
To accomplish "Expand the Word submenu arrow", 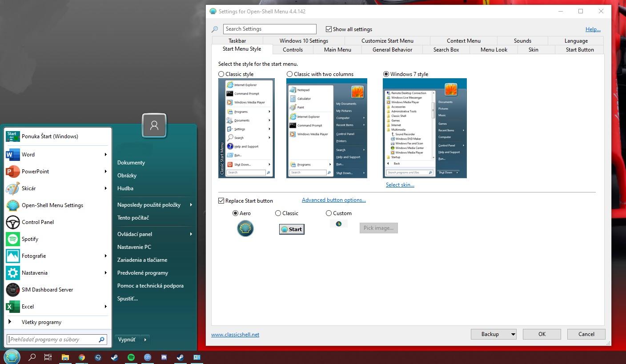I will 105,154.
